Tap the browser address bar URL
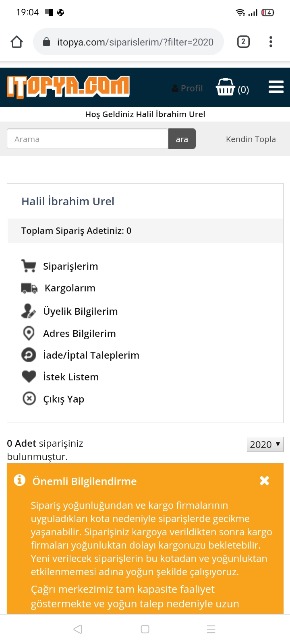 (135, 42)
